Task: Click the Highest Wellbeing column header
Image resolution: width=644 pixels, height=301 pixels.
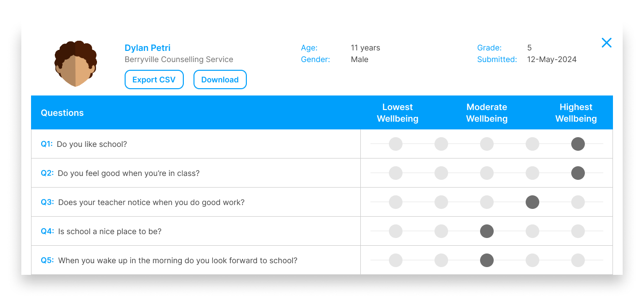Action: (576, 112)
